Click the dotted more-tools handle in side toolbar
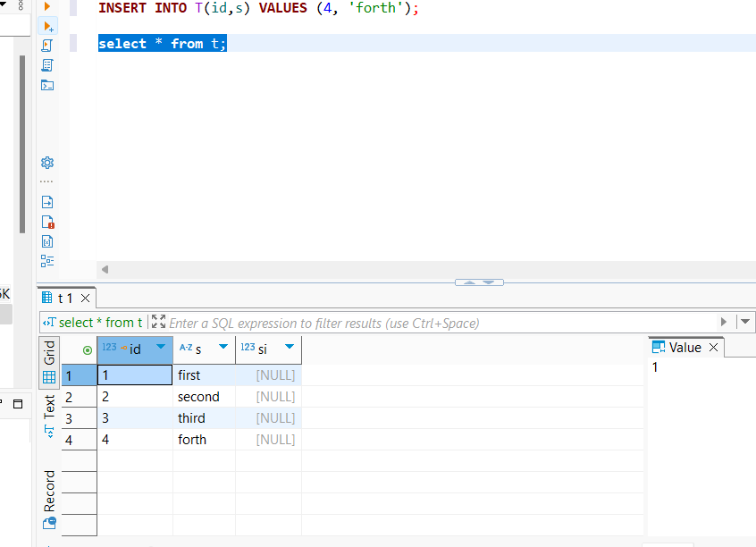This screenshot has width=756, height=547. [46, 181]
